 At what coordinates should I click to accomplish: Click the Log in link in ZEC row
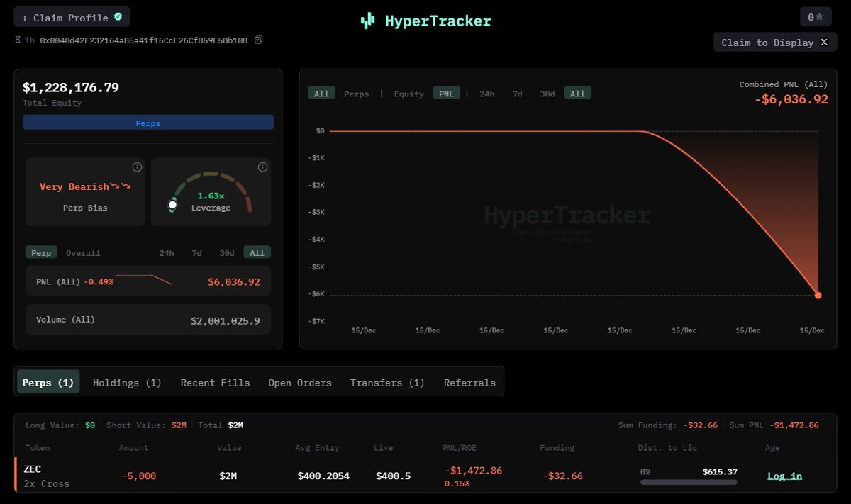(x=784, y=476)
